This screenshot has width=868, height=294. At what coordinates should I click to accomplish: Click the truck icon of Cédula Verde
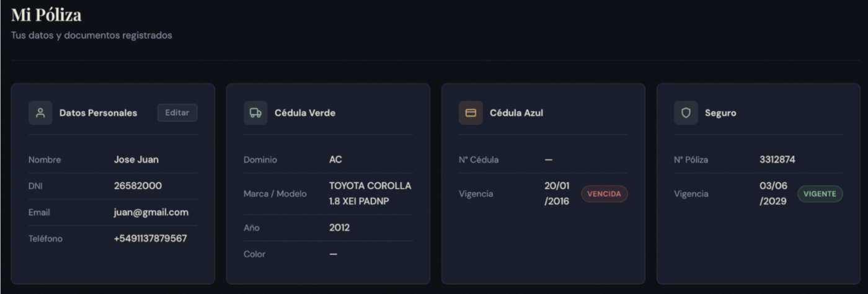click(x=255, y=113)
